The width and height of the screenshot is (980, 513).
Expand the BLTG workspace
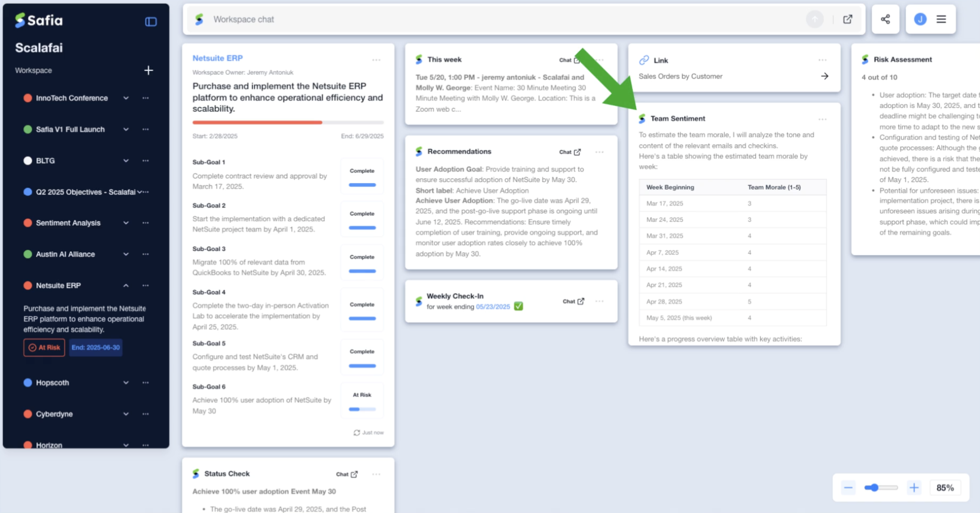(x=126, y=161)
